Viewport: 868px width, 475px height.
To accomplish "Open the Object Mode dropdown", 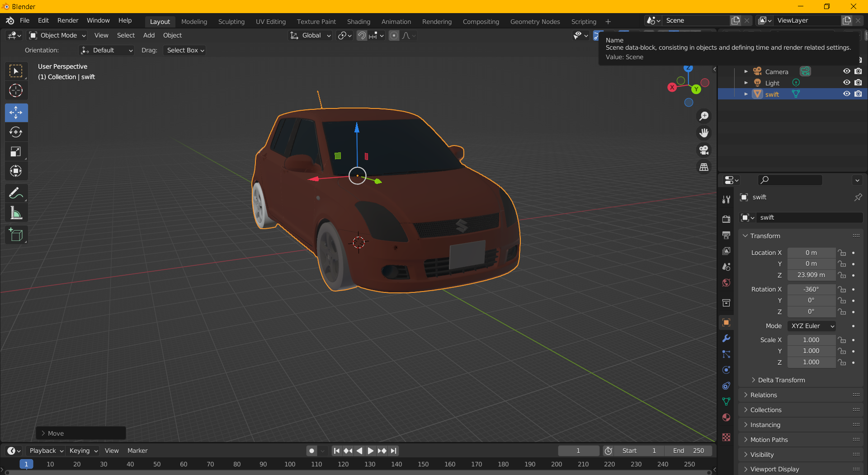I will click(x=57, y=35).
